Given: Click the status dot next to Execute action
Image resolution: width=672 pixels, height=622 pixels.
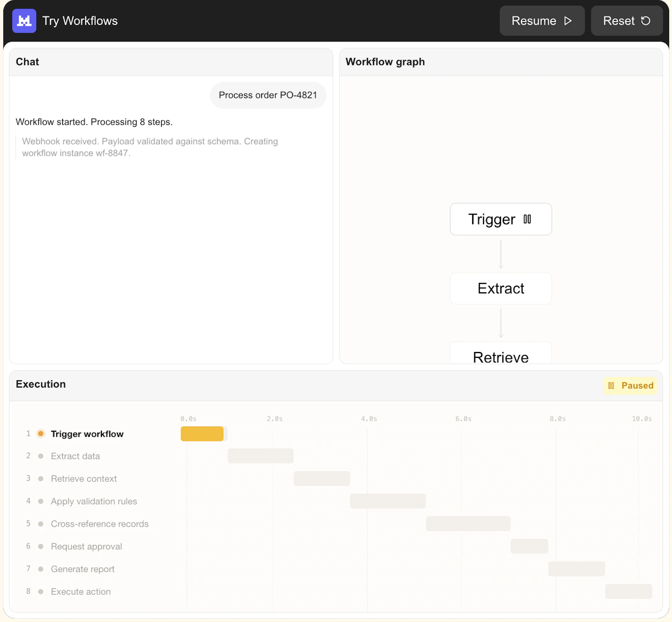Looking at the screenshot, I should pyautogui.click(x=41, y=592).
